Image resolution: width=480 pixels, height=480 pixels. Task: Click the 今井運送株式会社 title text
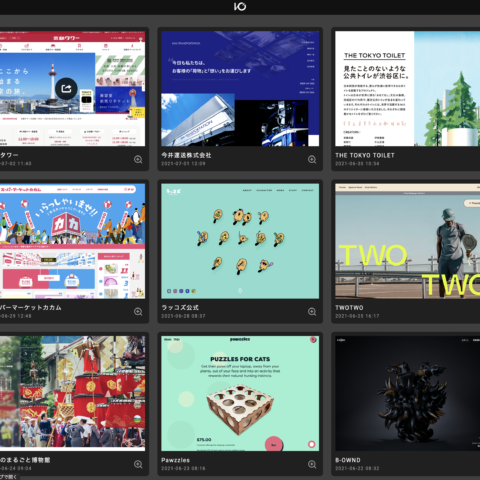[186, 155]
